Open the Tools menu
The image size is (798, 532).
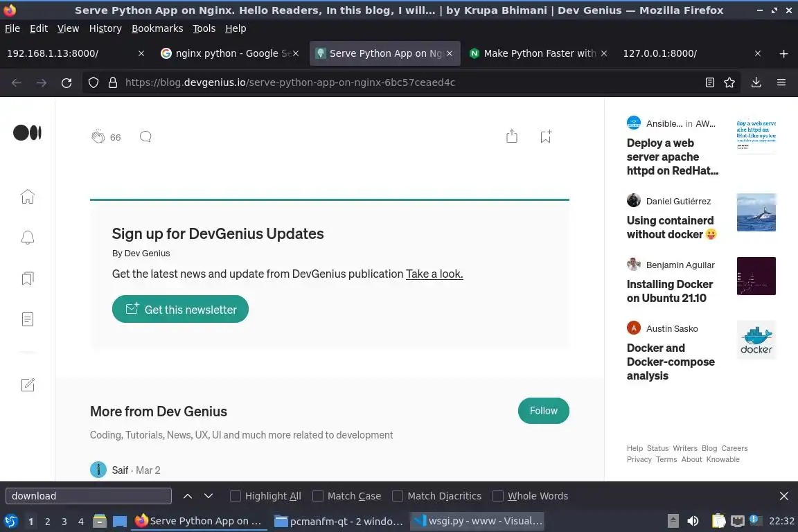coord(204,28)
